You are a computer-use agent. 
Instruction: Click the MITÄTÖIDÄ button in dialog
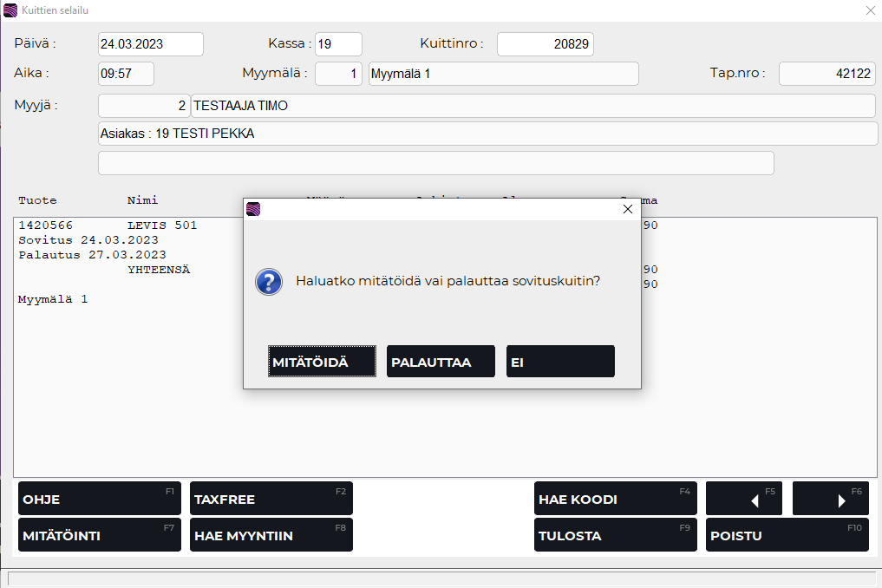[322, 362]
